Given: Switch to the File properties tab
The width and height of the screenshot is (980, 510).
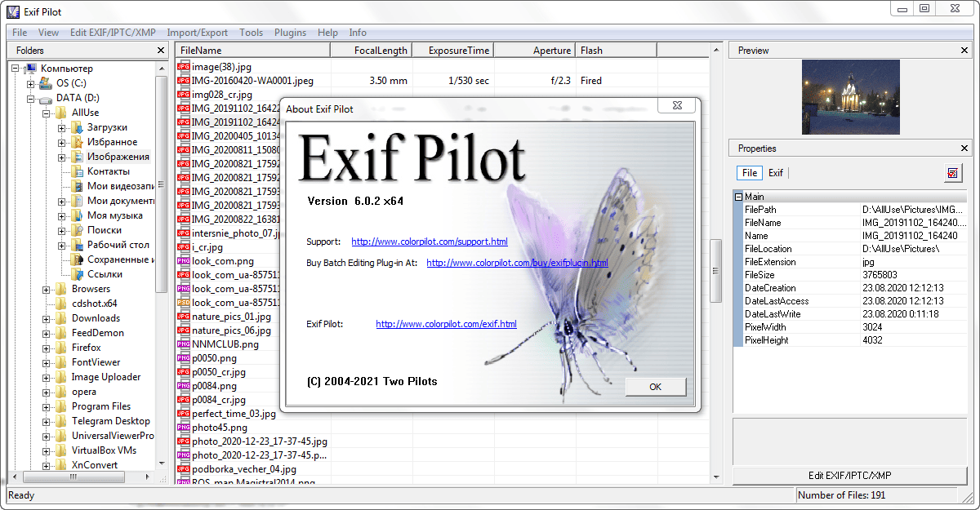Looking at the screenshot, I should coord(750,173).
